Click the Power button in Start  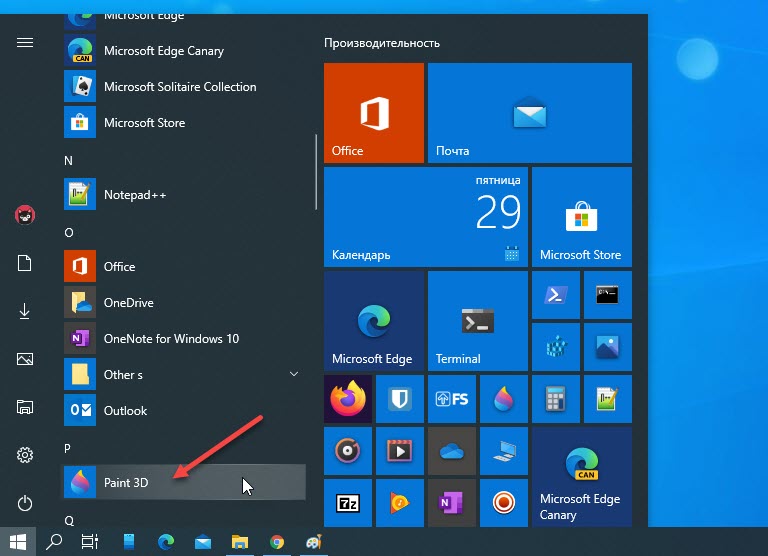[25, 503]
